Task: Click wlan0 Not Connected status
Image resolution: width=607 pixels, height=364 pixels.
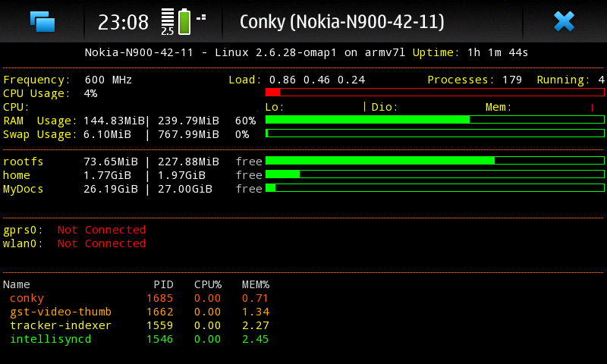Action: tap(102, 243)
